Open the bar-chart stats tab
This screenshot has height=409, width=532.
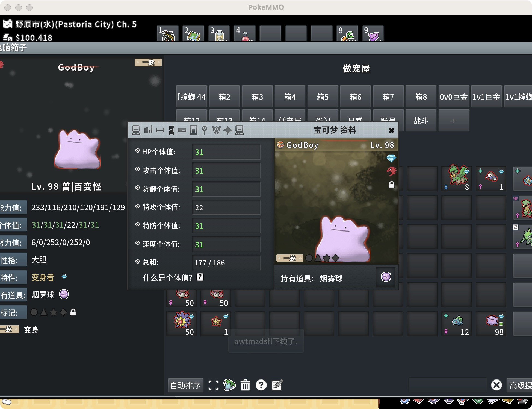148,130
